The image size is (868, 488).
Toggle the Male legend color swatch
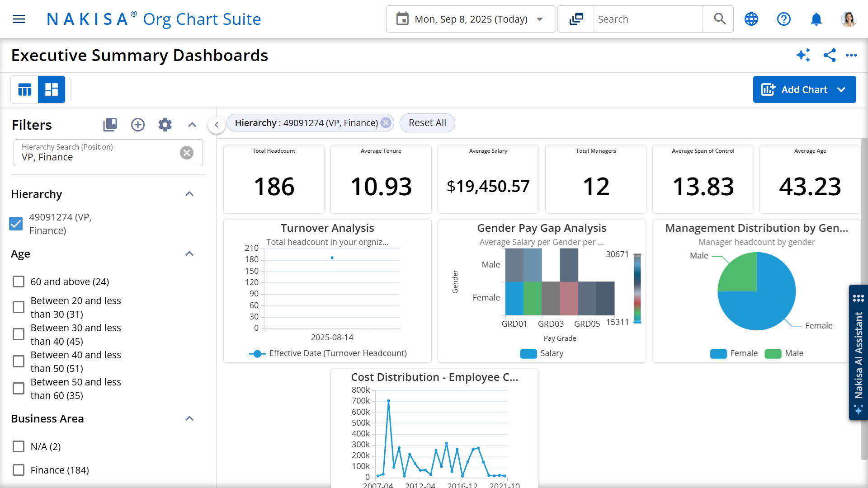(773, 353)
